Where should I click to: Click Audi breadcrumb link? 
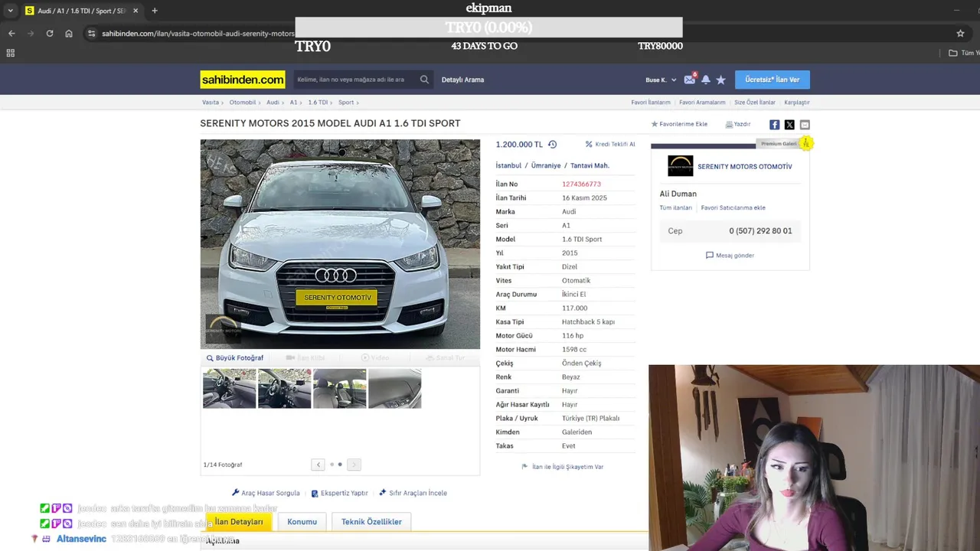coord(273,103)
